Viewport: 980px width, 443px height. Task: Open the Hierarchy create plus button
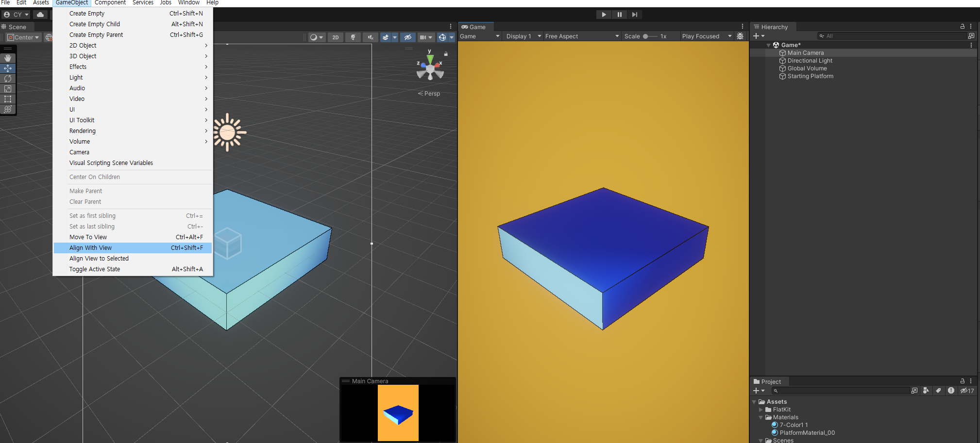click(759, 36)
